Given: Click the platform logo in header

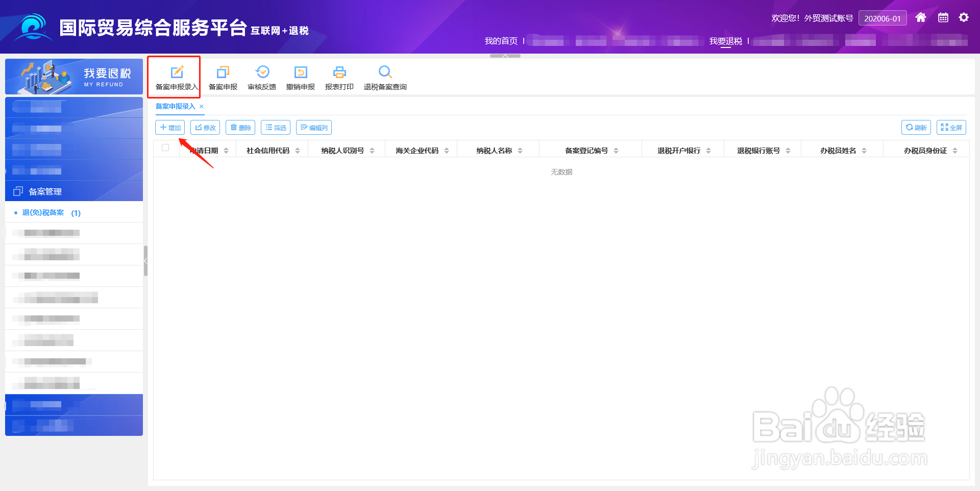Looking at the screenshot, I should tap(33, 27).
